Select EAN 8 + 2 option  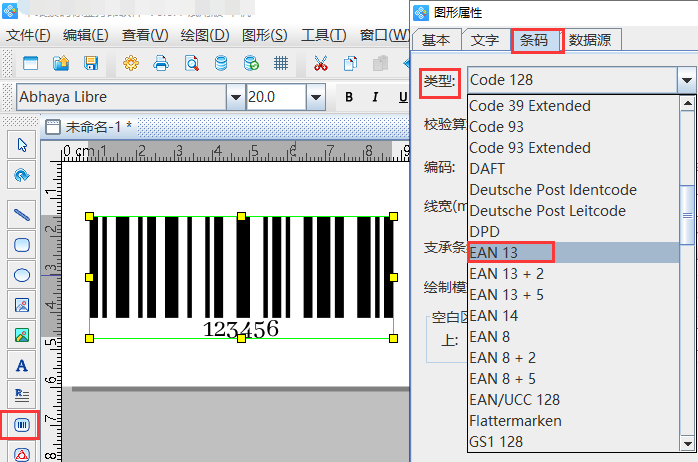(573, 357)
